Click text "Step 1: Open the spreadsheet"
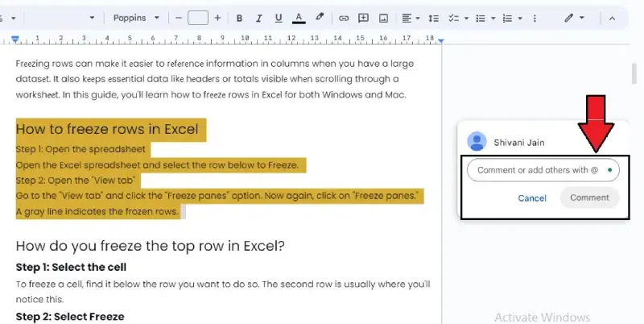The height and width of the screenshot is (324, 644). (x=80, y=149)
